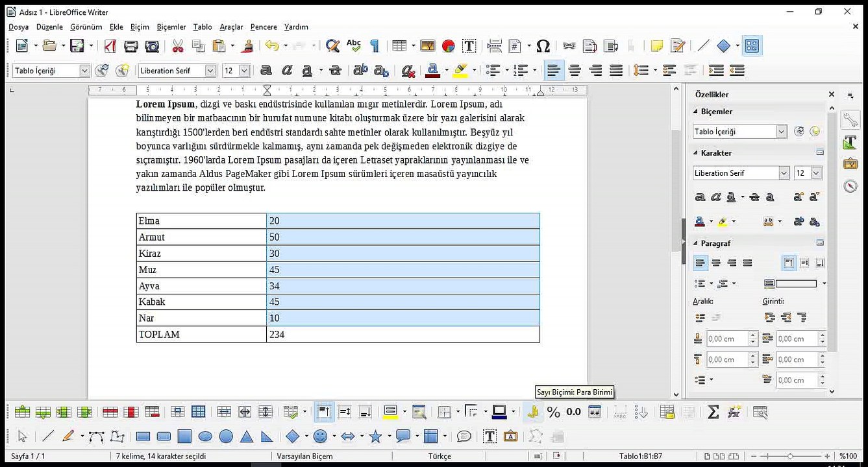The height and width of the screenshot is (467, 868).
Task: Click the Bold button in the formatting toolbar
Action: (266, 70)
